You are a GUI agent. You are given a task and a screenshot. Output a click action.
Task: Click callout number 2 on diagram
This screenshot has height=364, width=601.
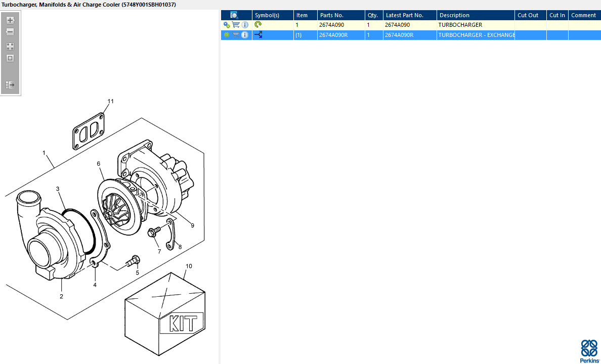click(61, 296)
